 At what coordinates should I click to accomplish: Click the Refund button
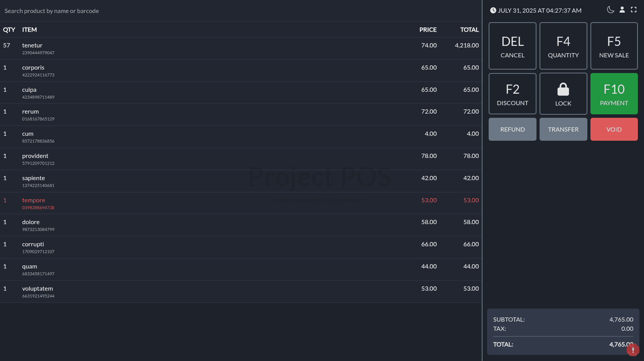click(512, 129)
